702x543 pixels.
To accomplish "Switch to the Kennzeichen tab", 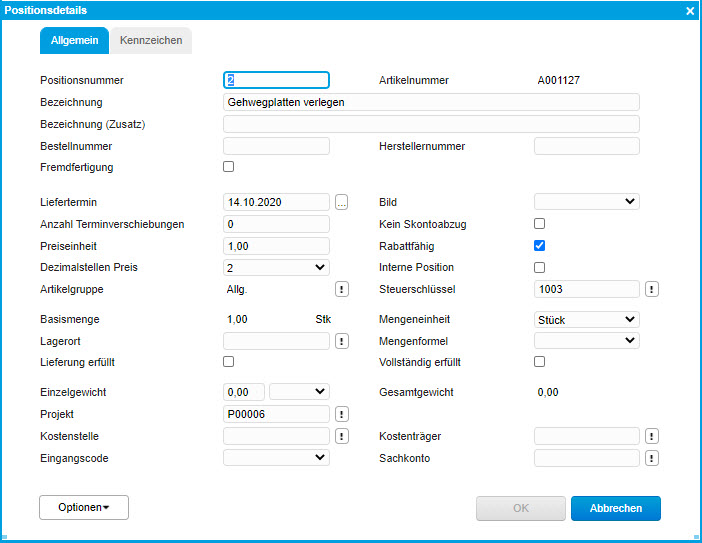I will (x=150, y=41).
